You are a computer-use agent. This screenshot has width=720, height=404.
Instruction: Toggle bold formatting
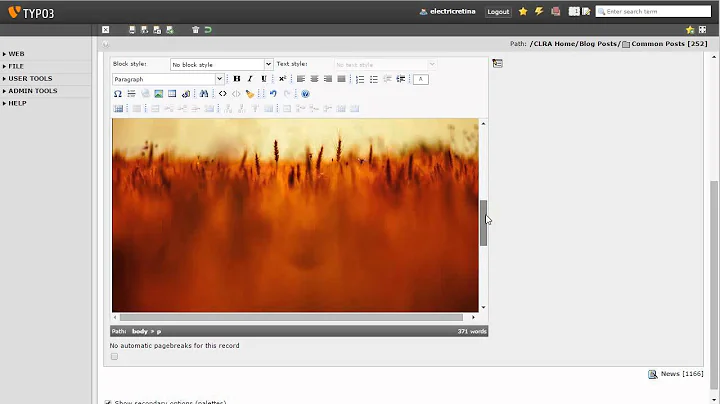point(237,79)
